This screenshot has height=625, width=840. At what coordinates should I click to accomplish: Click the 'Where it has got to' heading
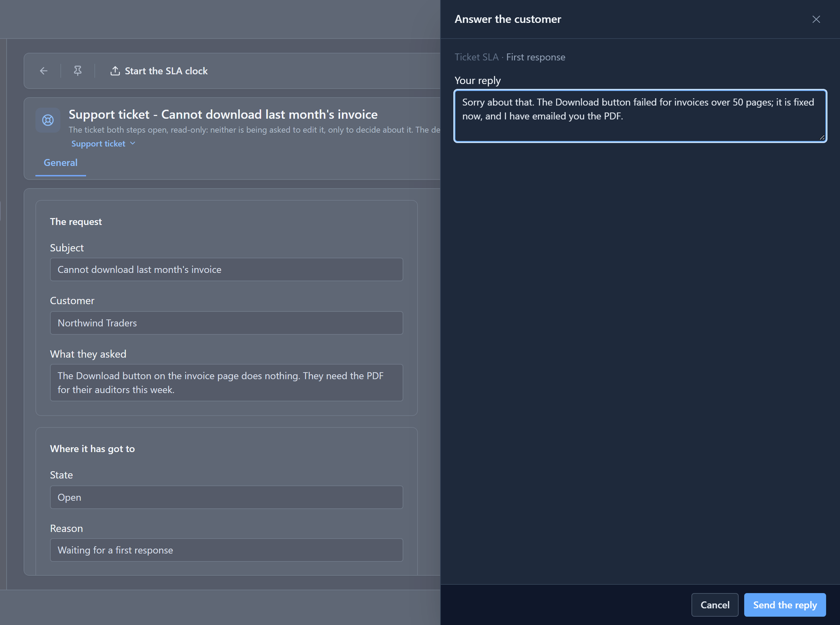(92, 449)
